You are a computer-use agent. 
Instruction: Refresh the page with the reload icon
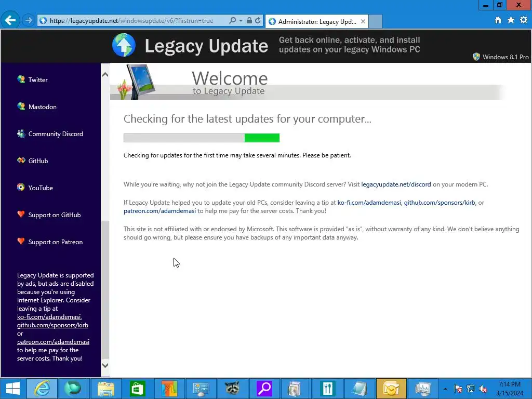click(258, 20)
